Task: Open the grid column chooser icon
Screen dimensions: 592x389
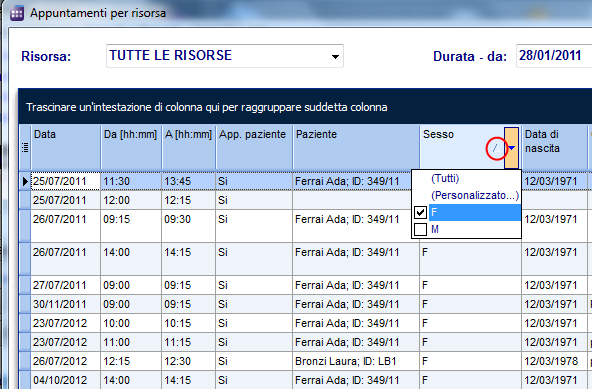Action: point(25,147)
